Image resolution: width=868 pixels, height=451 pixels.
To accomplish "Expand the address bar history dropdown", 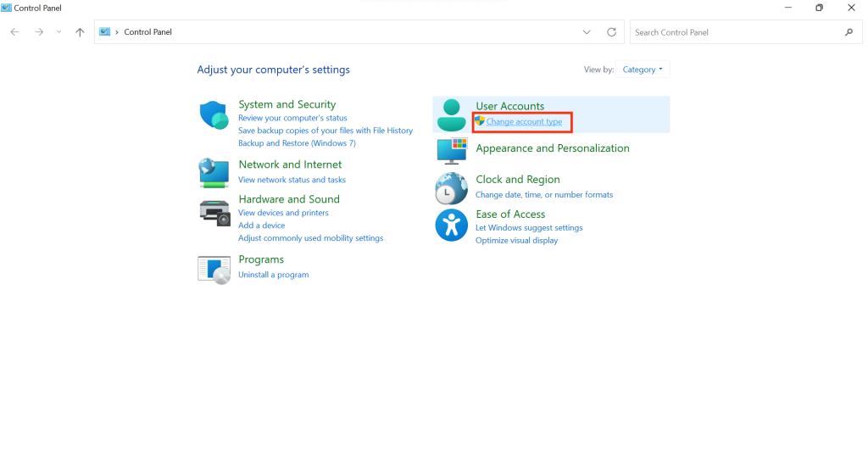I will click(x=587, y=32).
